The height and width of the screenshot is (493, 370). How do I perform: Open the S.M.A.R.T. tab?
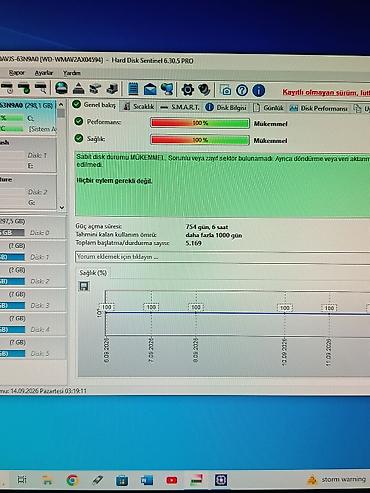point(179,107)
